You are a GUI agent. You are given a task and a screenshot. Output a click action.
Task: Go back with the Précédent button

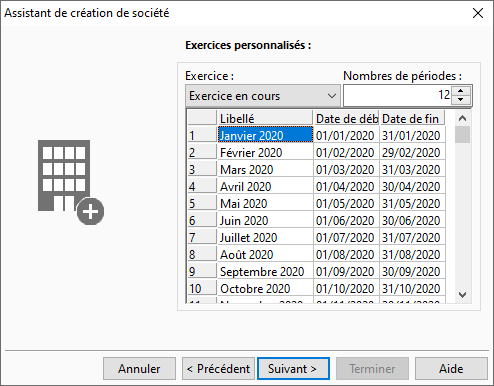click(218, 369)
